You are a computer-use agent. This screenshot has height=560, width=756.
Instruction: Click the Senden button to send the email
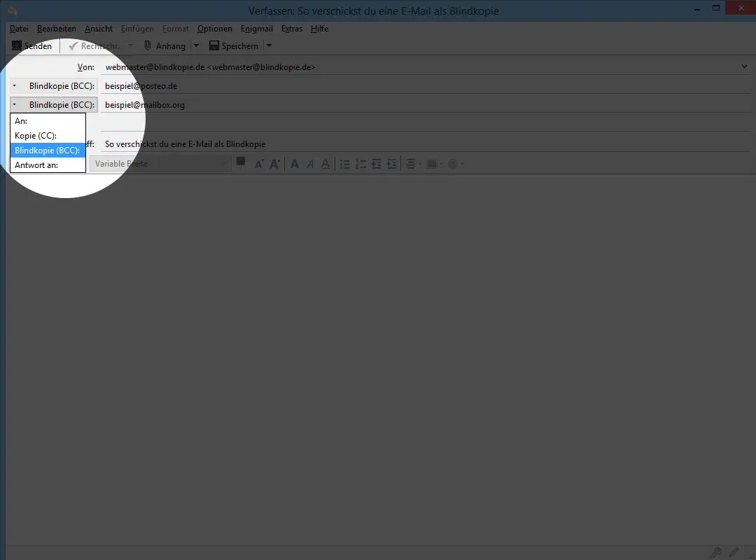[32, 46]
